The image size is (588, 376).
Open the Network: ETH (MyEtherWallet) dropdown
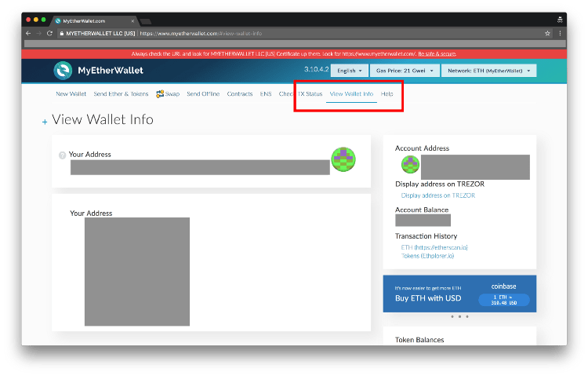[x=489, y=71]
